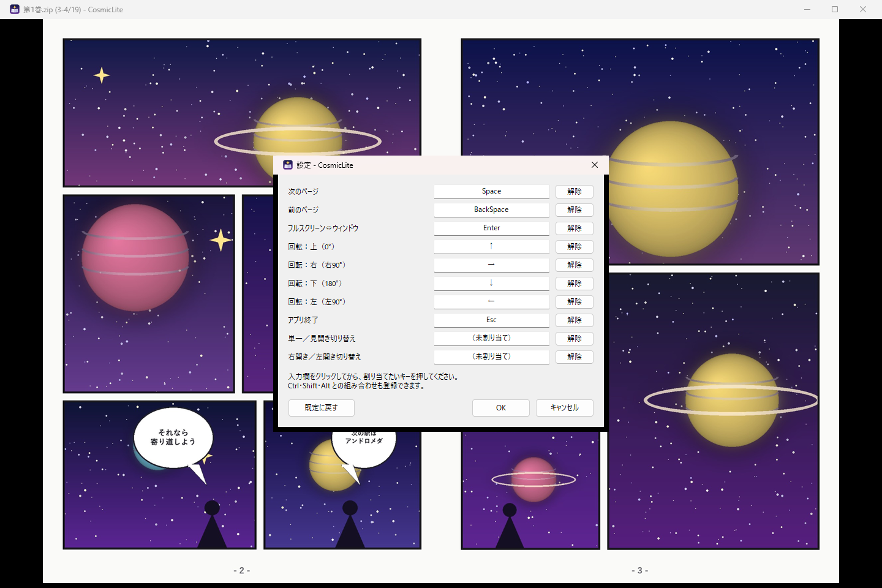Click the 右開き／左開き切り替え label text
Screen dimensions: 882x588
[x=325, y=357]
